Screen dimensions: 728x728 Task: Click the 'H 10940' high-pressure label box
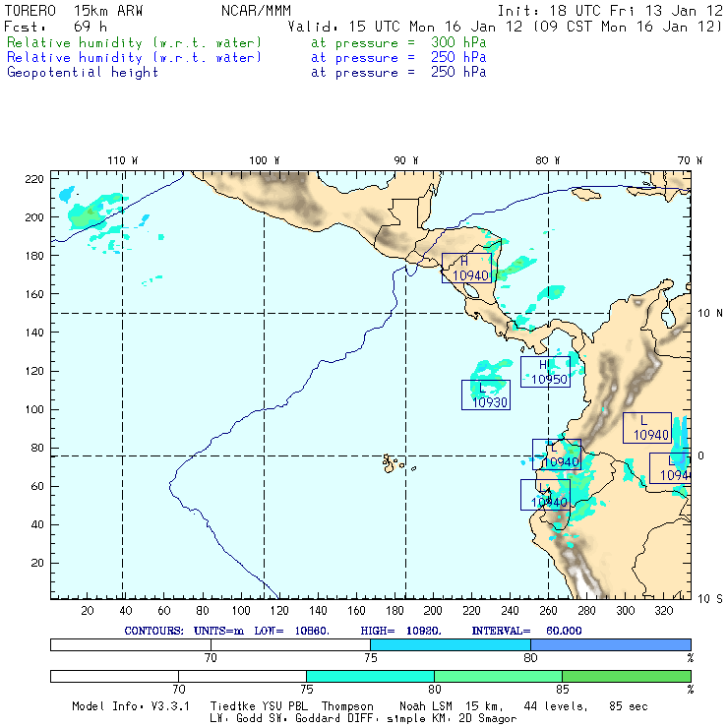click(x=466, y=269)
